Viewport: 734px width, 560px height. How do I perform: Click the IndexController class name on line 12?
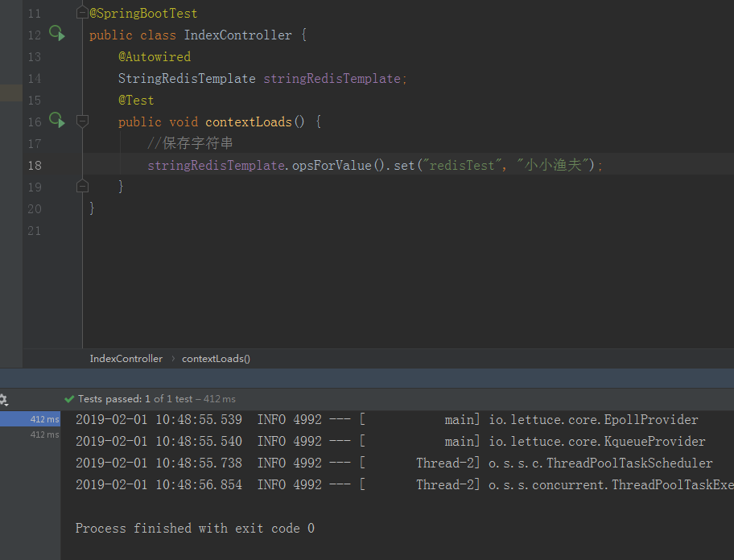(x=237, y=35)
